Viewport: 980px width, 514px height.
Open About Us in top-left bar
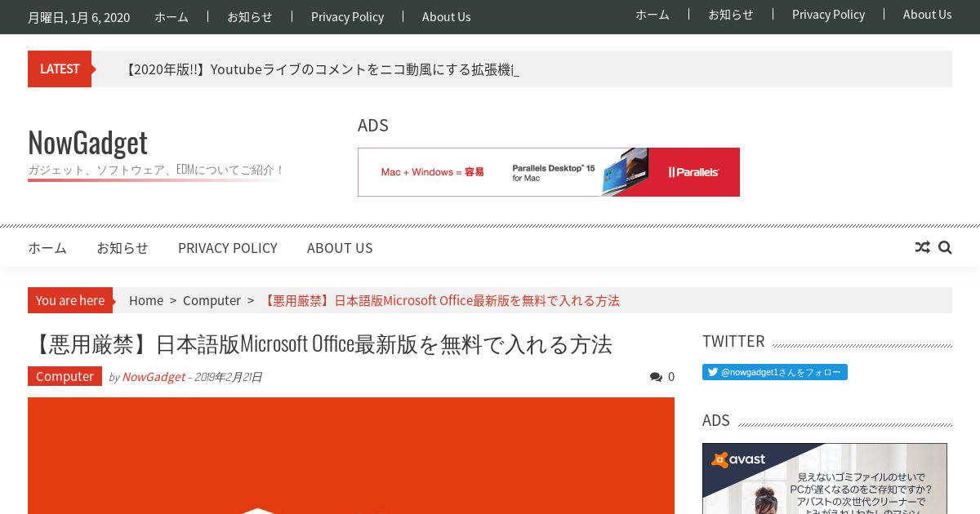[446, 17]
